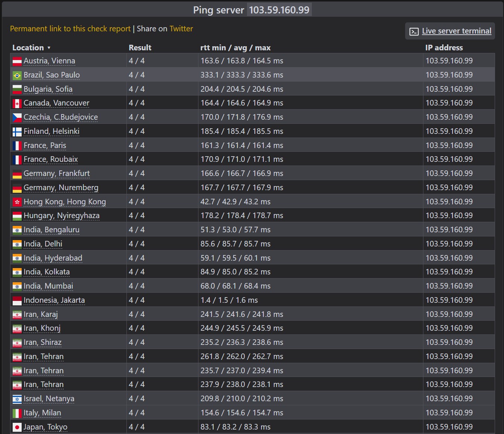Click the Hong Kong flag icon

(x=17, y=202)
